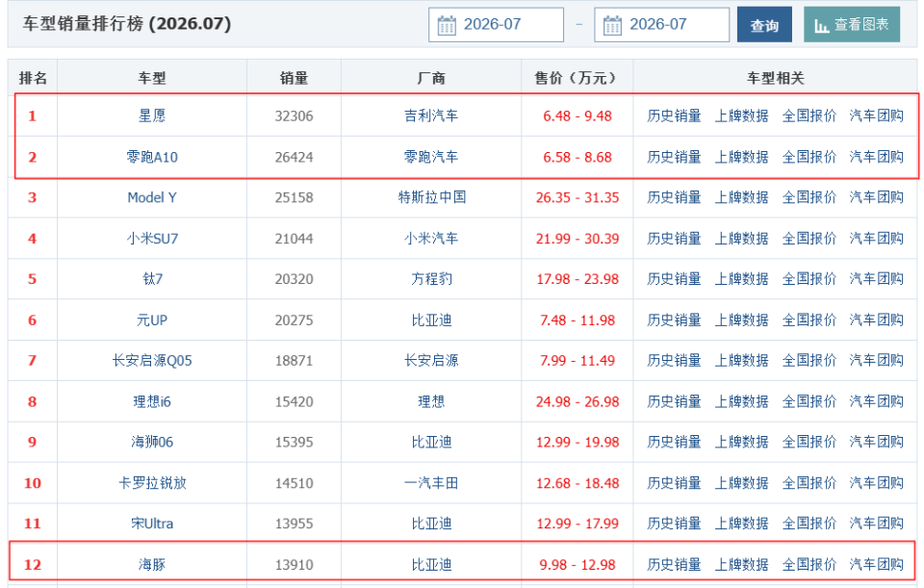Image resolution: width=924 pixels, height=588 pixels.
Task: Click the 查询 button
Action: click(764, 25)
